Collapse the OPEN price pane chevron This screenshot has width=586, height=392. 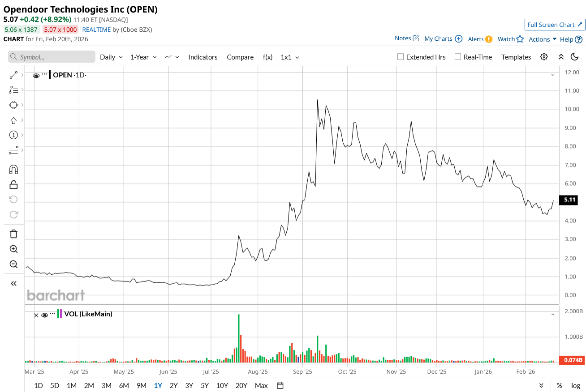tap(553, 75)
